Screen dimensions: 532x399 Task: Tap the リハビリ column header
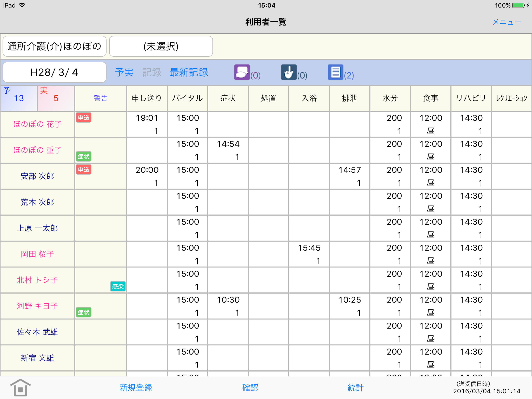click(471, 98)
